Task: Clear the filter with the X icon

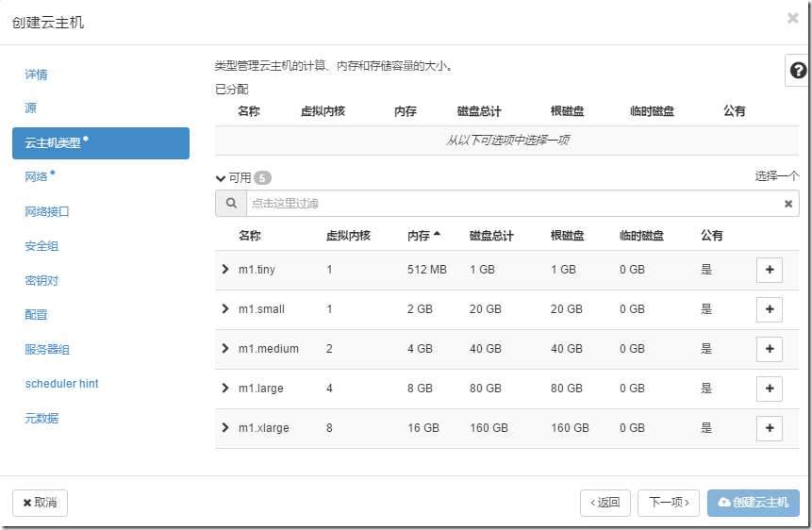Action: [788, 204]
